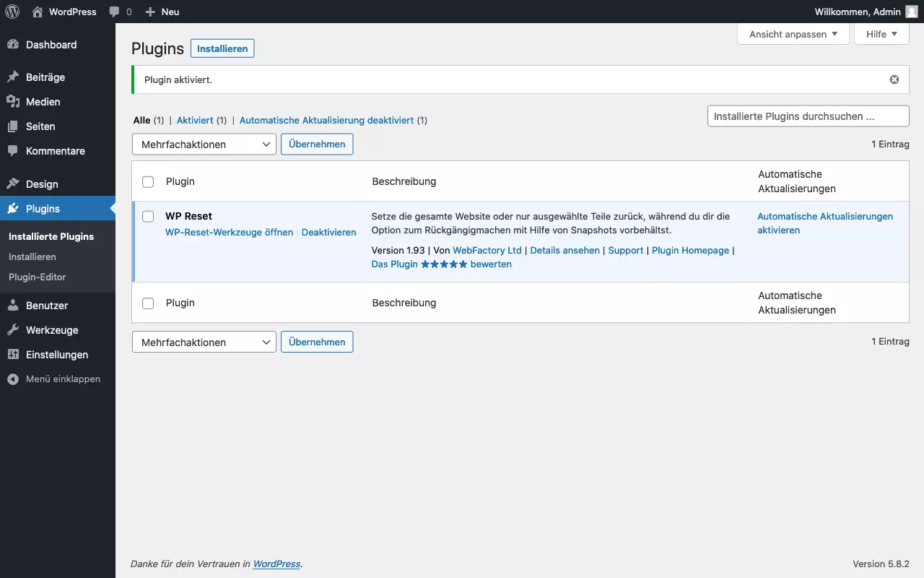This screenshot has height=578, width=924.
Task: Open the bottom Mehrfachaktionen dropdown
Action: point(204,342)
